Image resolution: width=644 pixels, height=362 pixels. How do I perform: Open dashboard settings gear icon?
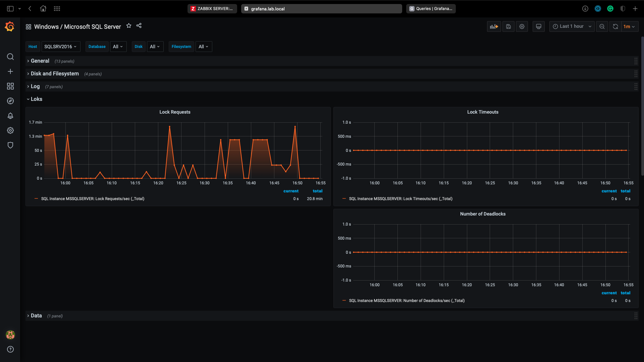[x=522, y=26]
